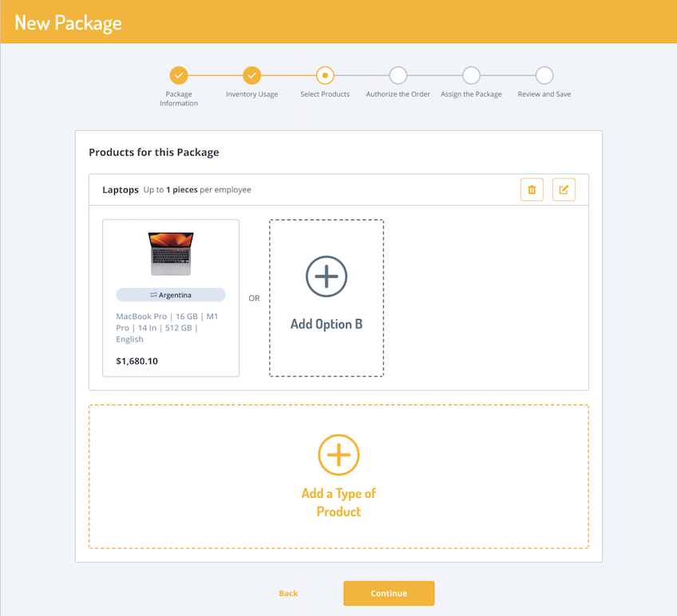
Task: Open the Add Option B dashed area
Action: coord(326,298)
